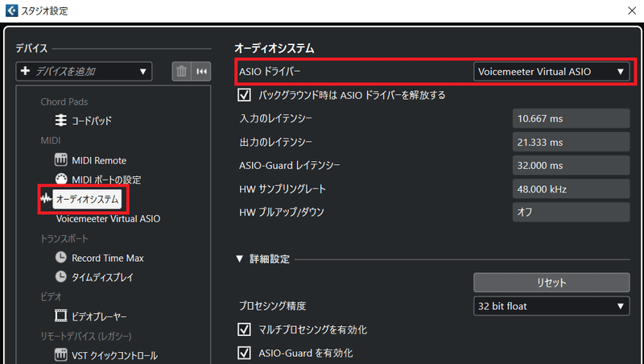644x364 pixels.
Task: Close the スタジオ設定 window
Action: coord(632,10)
